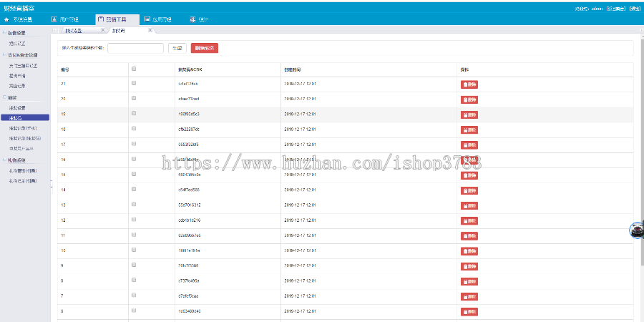Check the checkbox for row 7
The image size is (644, 322).
134,296
